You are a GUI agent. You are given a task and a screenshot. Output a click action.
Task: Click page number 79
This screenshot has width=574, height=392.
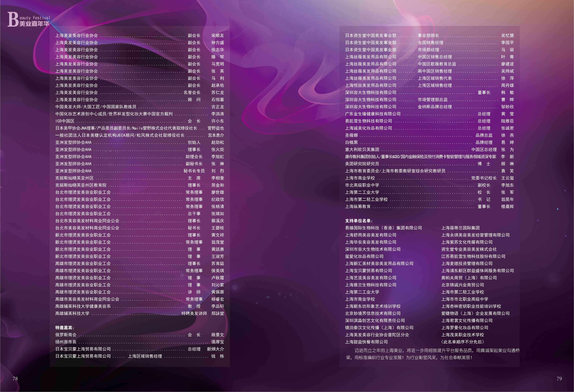[x=559, y=378]
